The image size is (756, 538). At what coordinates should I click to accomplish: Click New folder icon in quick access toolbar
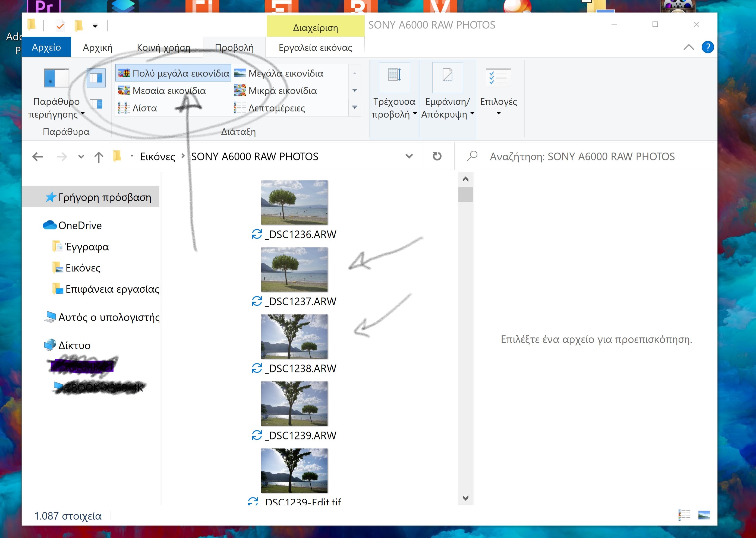(78, 26)
